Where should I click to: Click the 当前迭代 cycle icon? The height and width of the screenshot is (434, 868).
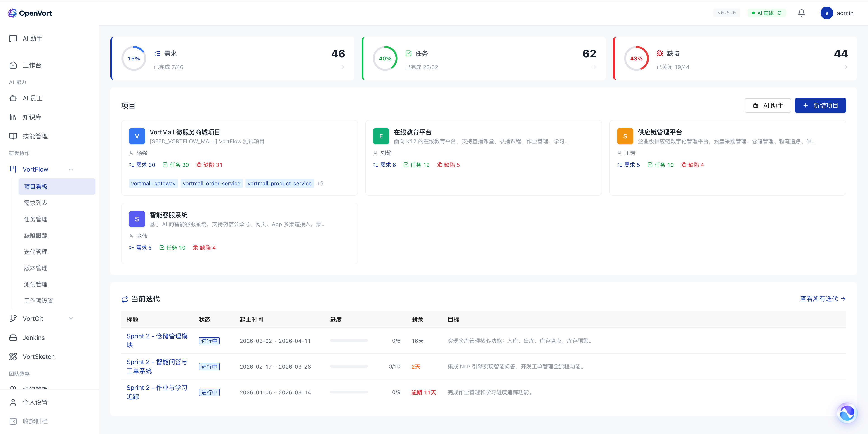pos(125,299)
